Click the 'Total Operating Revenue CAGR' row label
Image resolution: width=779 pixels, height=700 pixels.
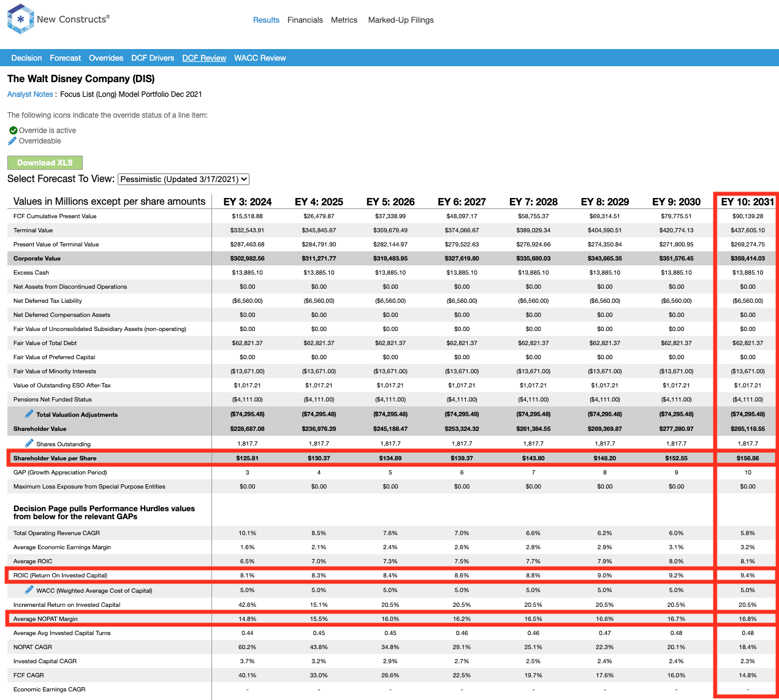click(56, 533)
